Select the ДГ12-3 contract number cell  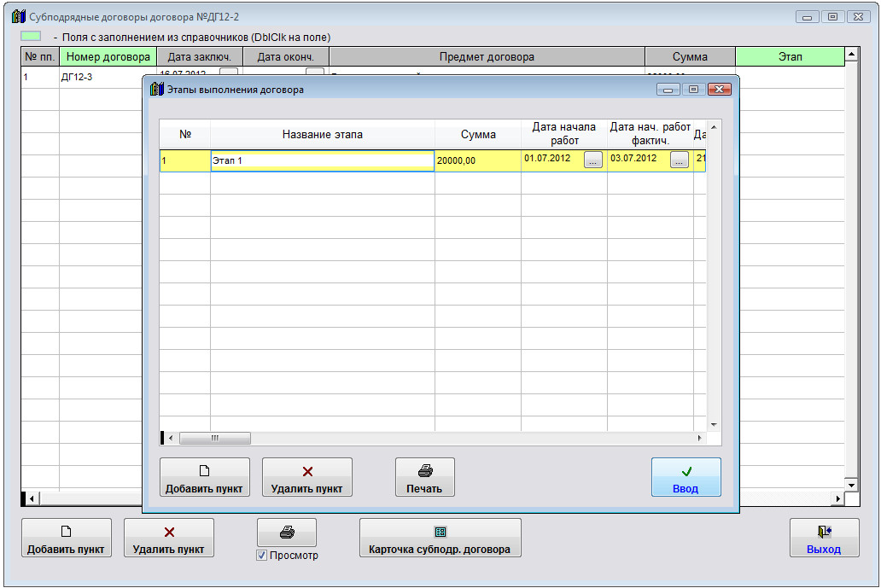click(x=100, y=77)
